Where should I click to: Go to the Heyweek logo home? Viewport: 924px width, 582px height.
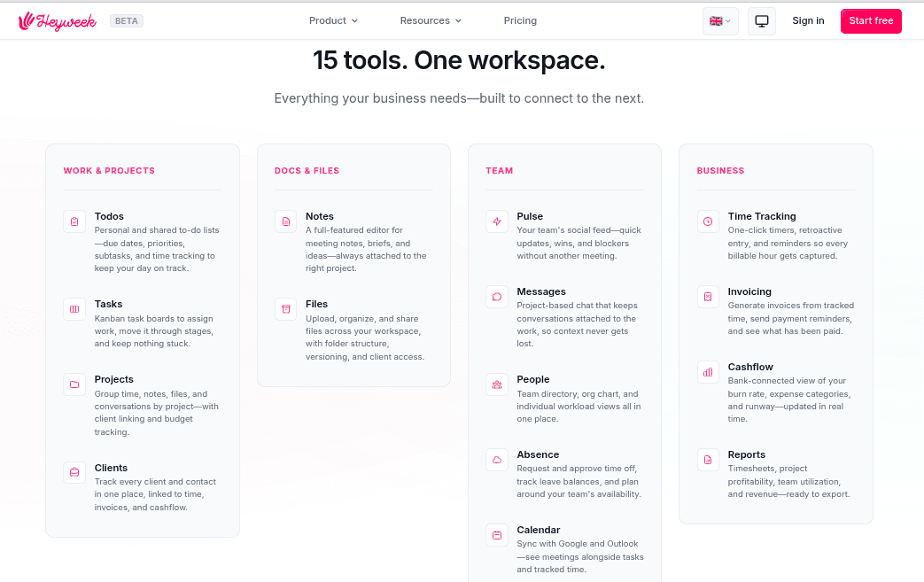58,21
